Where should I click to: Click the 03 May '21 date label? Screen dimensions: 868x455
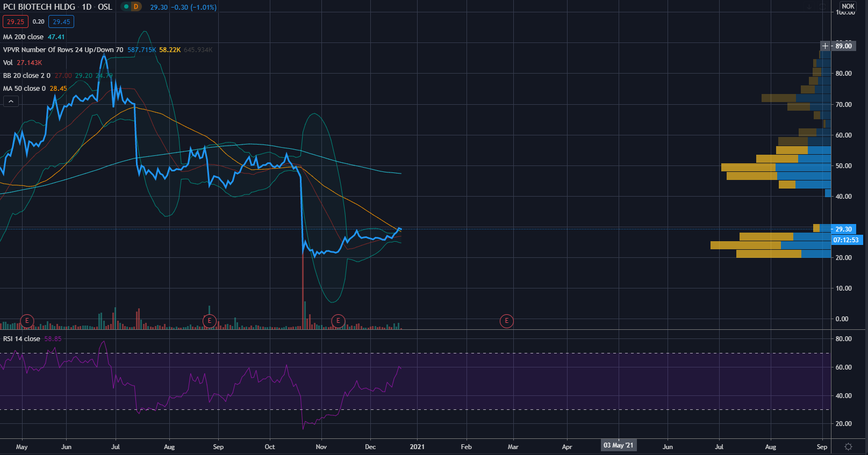coord(618,445)
